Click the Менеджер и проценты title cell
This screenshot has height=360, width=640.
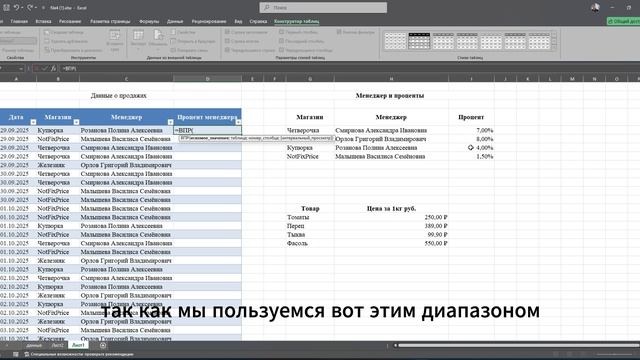390,96
